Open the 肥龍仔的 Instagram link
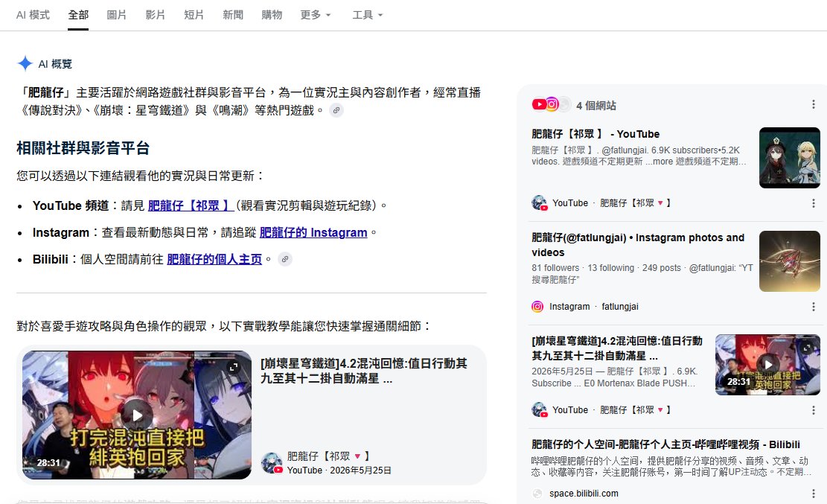Image resolution: width=827 pixels, height=504 pixels. [313, 232]
